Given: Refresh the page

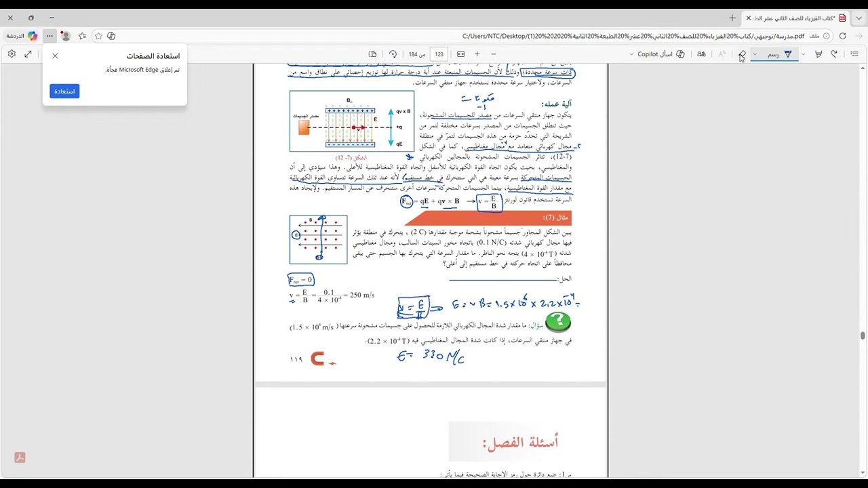Looking at the screenshot, I should point(843,36).
